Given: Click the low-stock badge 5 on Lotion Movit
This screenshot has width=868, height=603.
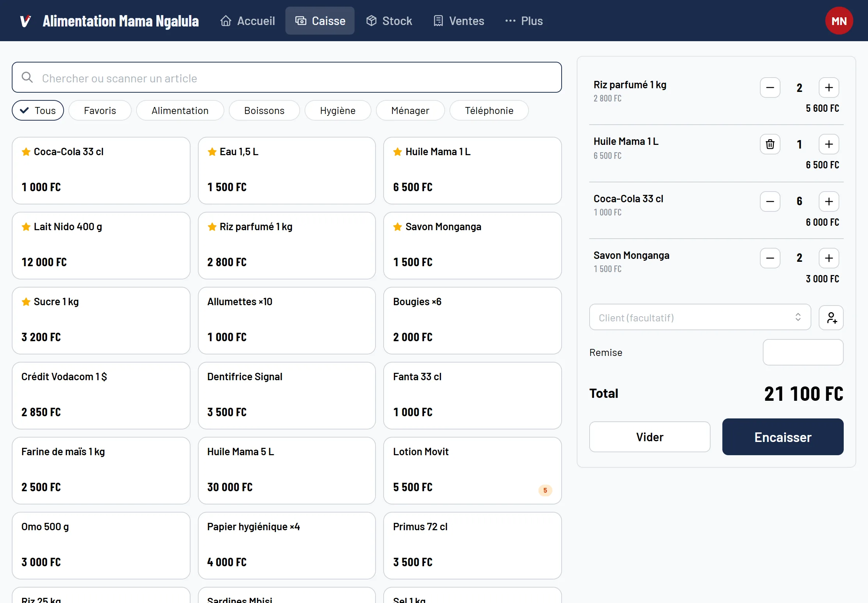Looking at the screenshot, I should (x=545, y=490).
